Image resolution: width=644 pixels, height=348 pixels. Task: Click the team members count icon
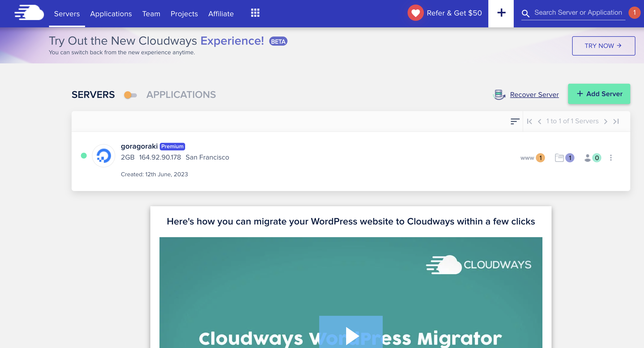(592, 158)
